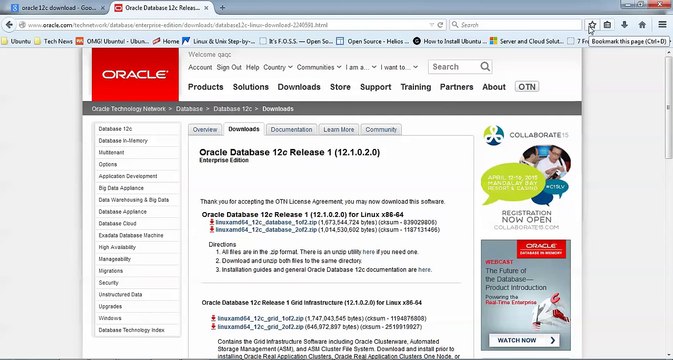673x360 pixels.
Task: Click the Oracle site search magnifier icon
Action: click(485, 67)
